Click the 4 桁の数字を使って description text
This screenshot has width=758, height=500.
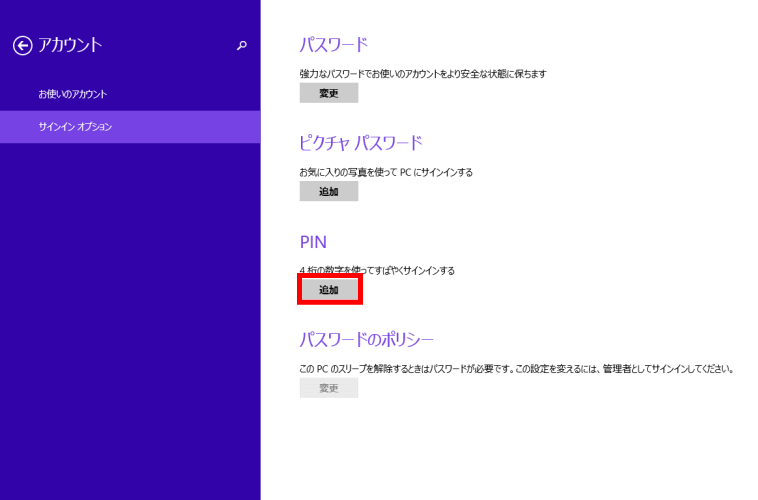click(376, 270)
